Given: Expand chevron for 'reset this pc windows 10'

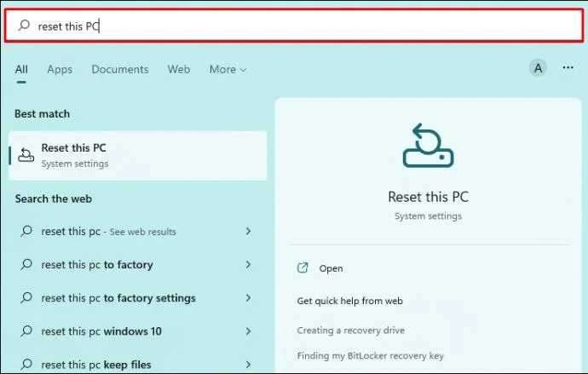Looking at the screenshot, I should [x=248, y=331].
